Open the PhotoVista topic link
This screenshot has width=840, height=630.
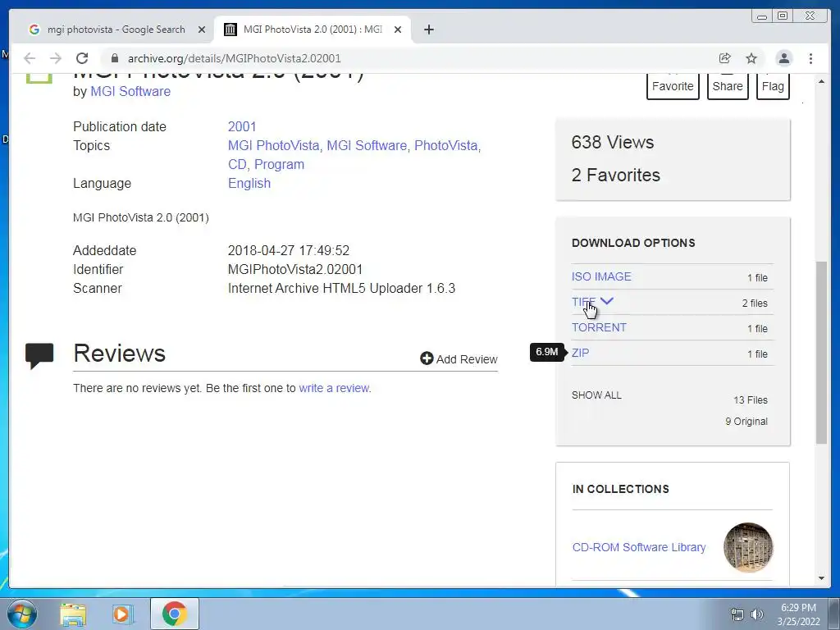click(x=446, y=146)
